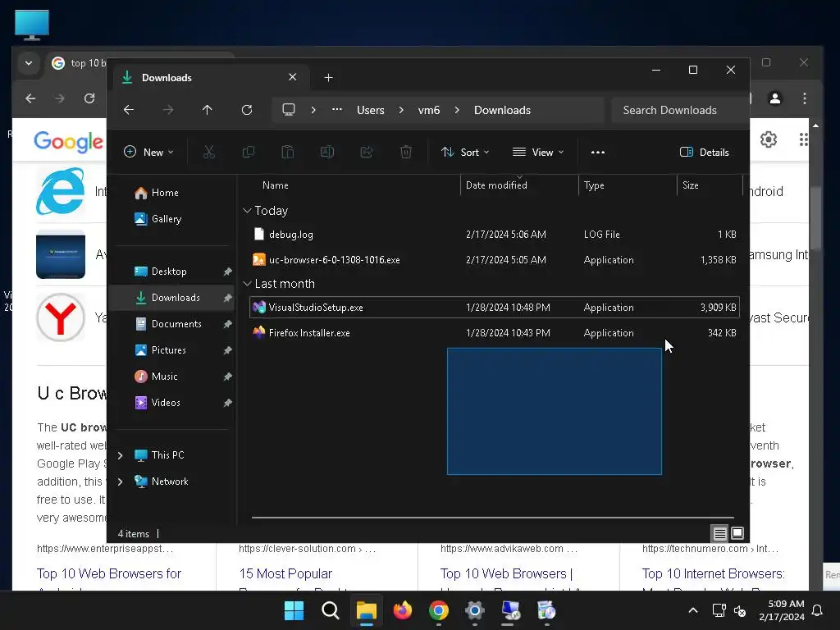Click Users in the address breadcrumb

pyautogui.click(x=371, y=110)
